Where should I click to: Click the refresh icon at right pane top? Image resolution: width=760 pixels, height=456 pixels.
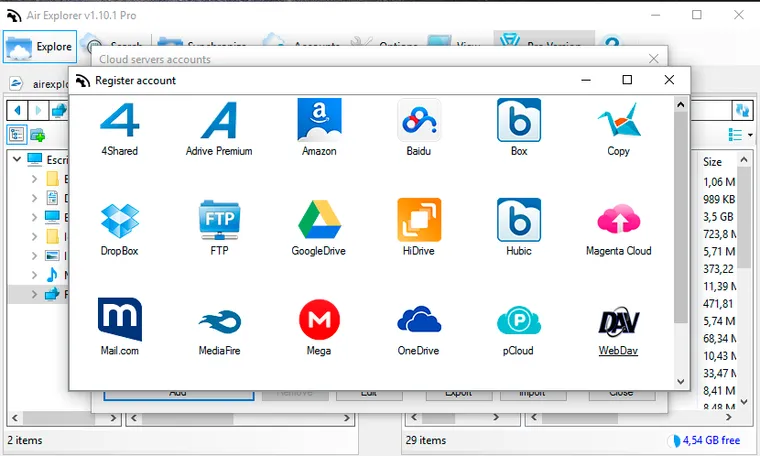pos(742,110)
